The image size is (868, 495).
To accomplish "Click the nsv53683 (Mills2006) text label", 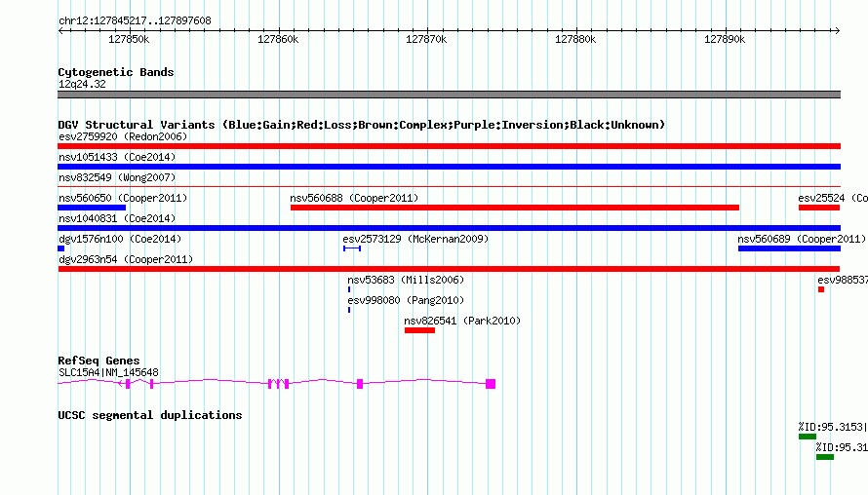I will (x=406, y=280).
